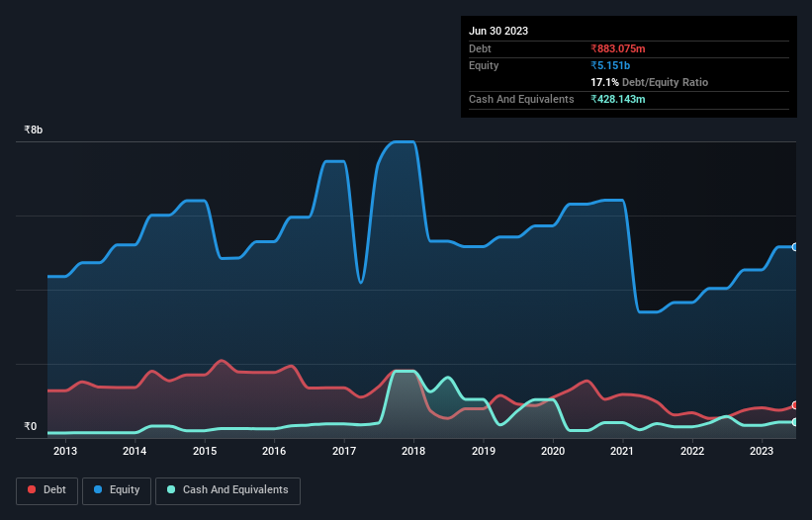Click the 2019 x-axis label
This screenshot has height=520, width=812.
point(484,451)
